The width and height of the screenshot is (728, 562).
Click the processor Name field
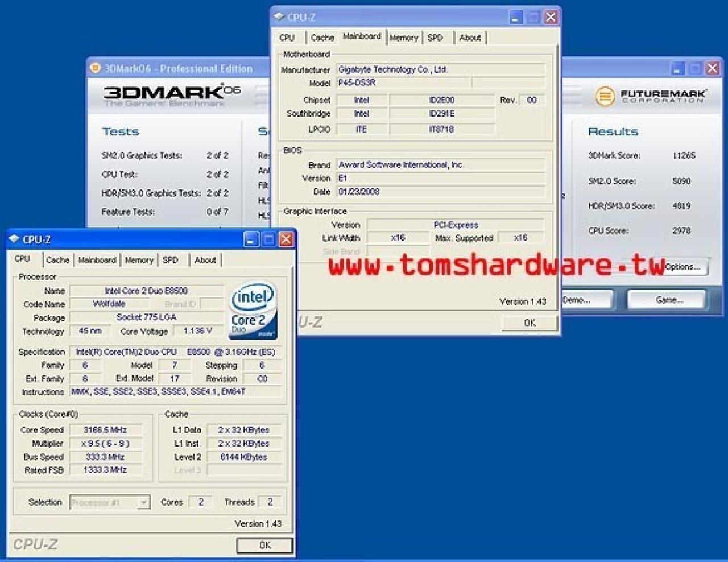(146, 291)
